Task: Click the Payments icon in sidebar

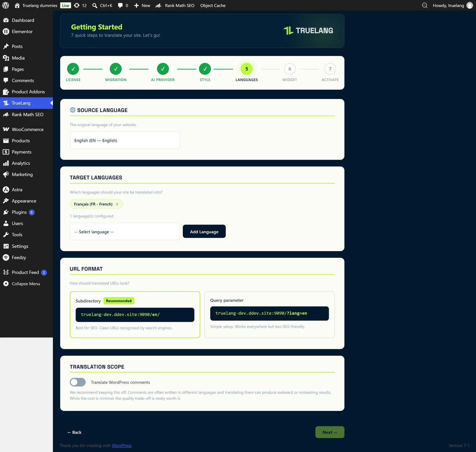Action: pyautogui.click(x=6, y=152)
